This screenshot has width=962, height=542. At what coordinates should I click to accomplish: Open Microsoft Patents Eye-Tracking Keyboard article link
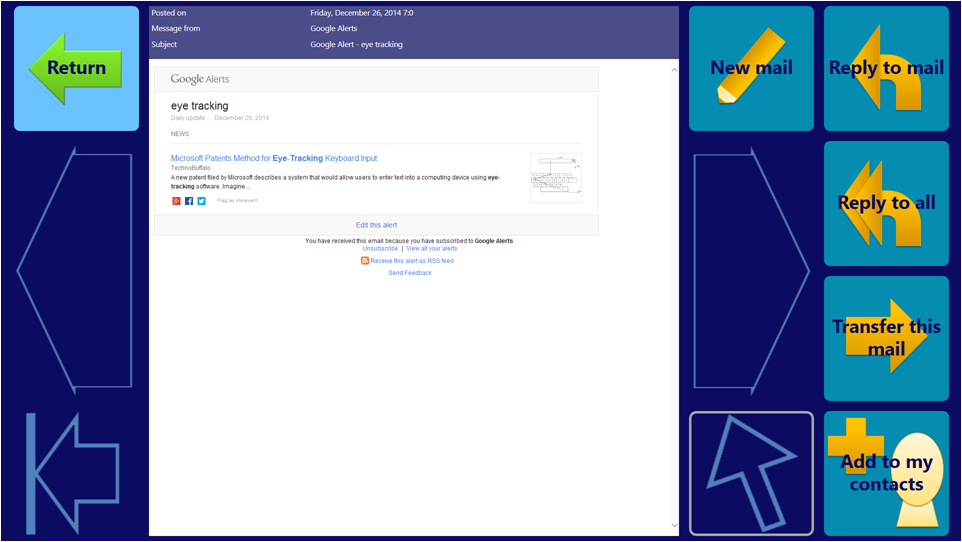[274, 158]
